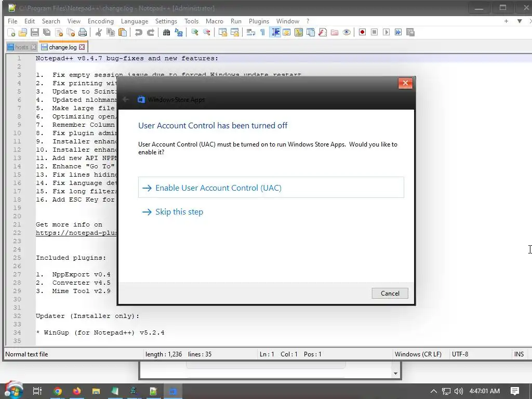The image size is (532, 399).
Task: Click the Synchronize horizontal scrolling icon
Action: (234, 32)
